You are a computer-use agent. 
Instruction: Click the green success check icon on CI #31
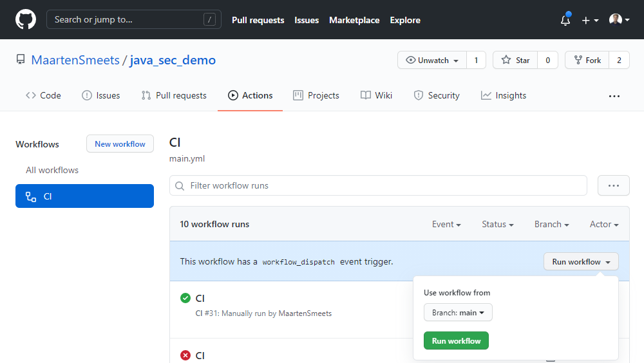click(185, 298)
